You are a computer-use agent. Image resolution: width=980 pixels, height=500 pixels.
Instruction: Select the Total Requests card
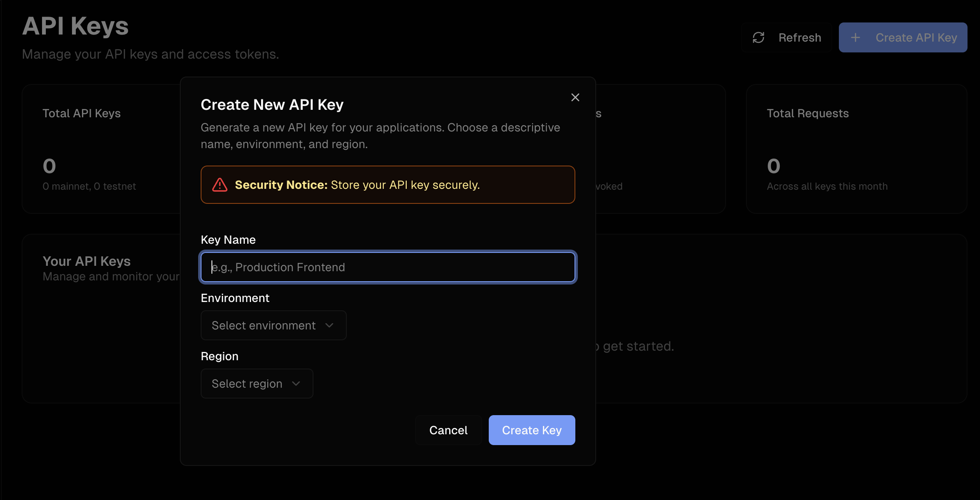click(x=856, y=149)
